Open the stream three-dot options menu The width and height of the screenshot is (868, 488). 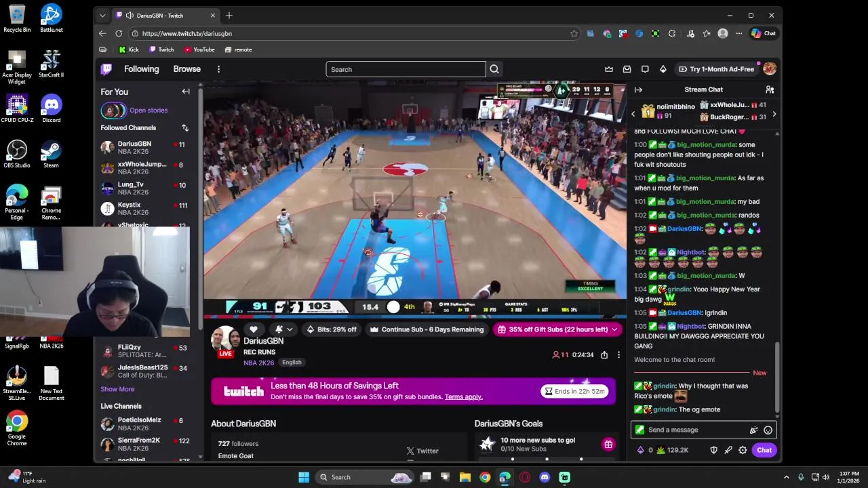coord(618,354)
